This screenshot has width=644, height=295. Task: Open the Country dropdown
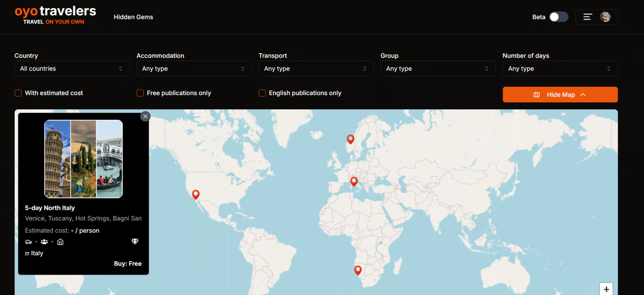(72, 69)
